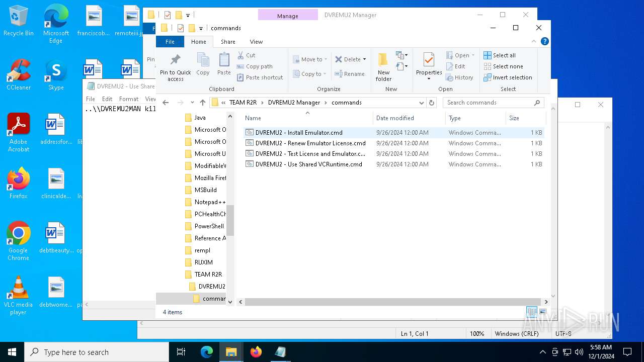Click Select all in ribbon
644x362 pixels.
pos(500,55)
